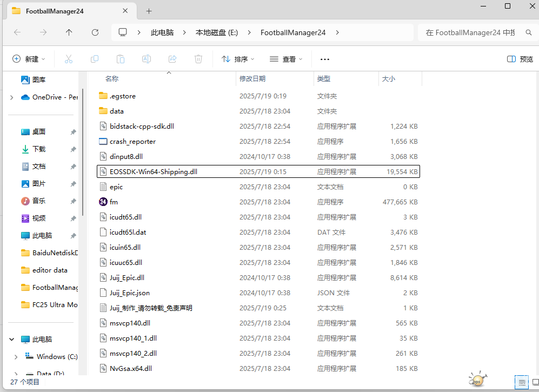The width and height of the screenshot is (539, 392).
Task: Open 下载 in the sidebar
Action: [x=34, y=149]
